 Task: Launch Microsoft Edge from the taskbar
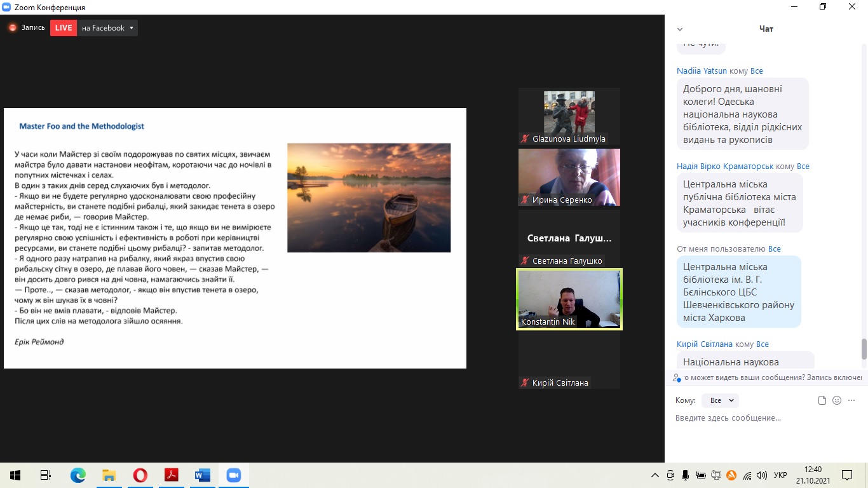click(78, 475)
